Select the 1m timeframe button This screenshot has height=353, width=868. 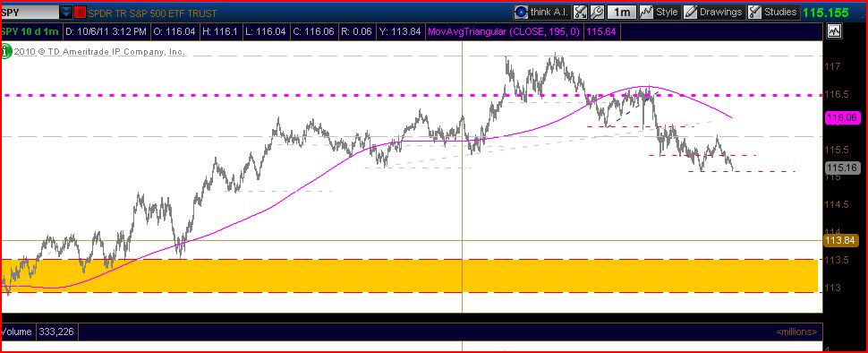[622, 12]
